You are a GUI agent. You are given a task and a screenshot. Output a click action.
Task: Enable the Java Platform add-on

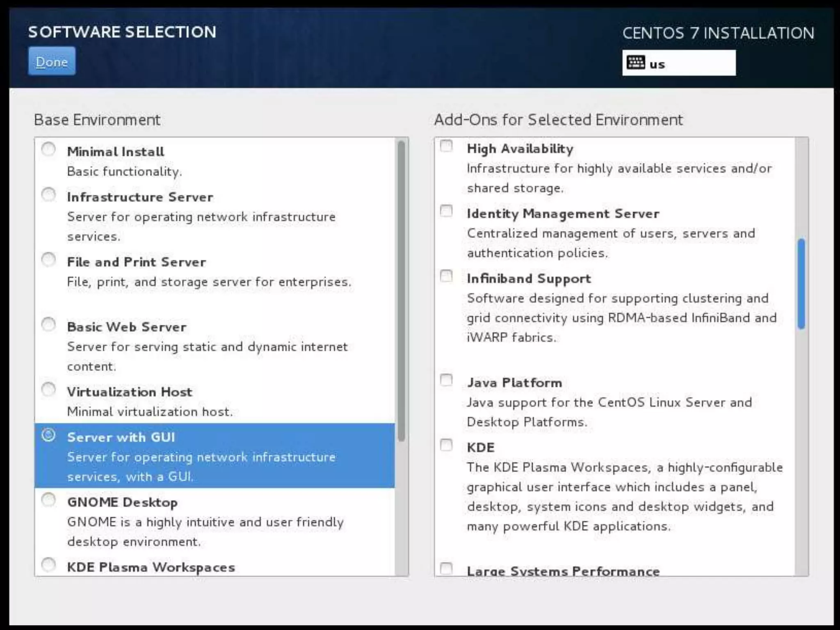coord(446,380)
